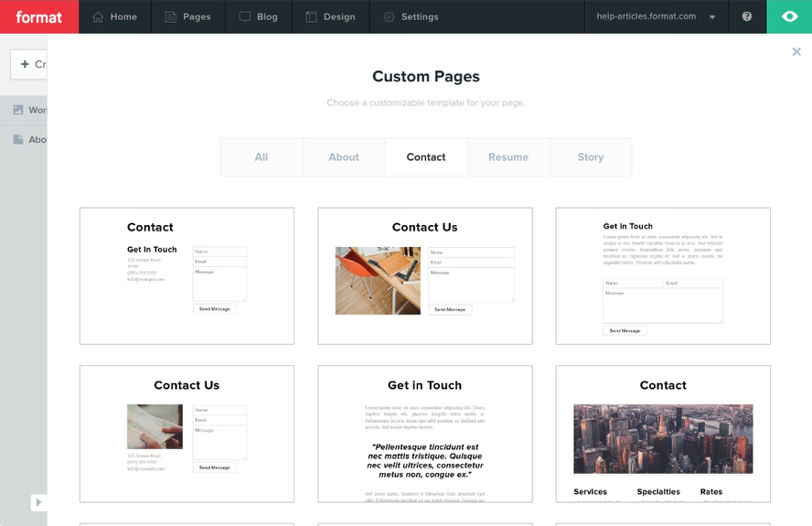Switch to the All templates tab
812x526 pixels.
pyautogui.click(x=262, y=157)
